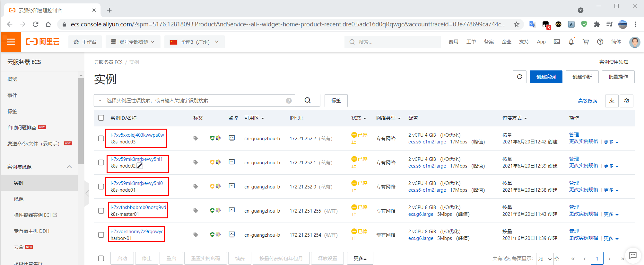This screenshot has width=644, height=265.
Task: Select k8s-master01 row checkbox
Action: pyautogui.click(x=101, y=211)
